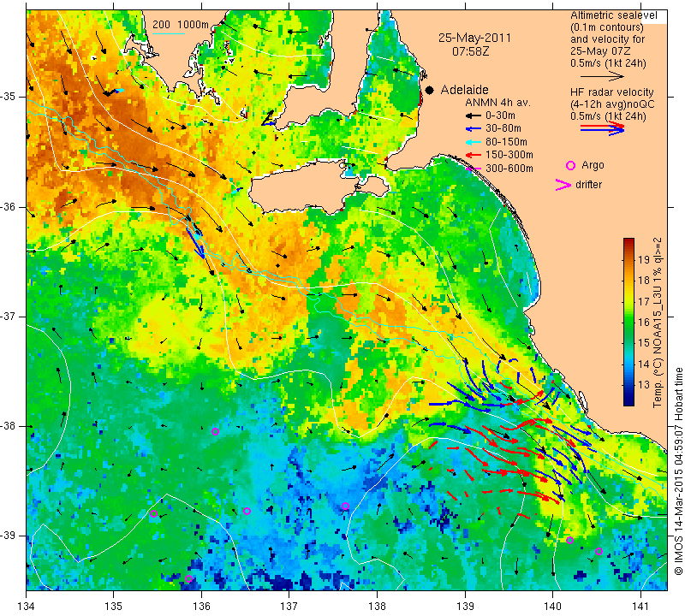Click the 135 longitude axis label
Image resolution: width=685 pixels, height=616 pixels.
coord(114,607)
